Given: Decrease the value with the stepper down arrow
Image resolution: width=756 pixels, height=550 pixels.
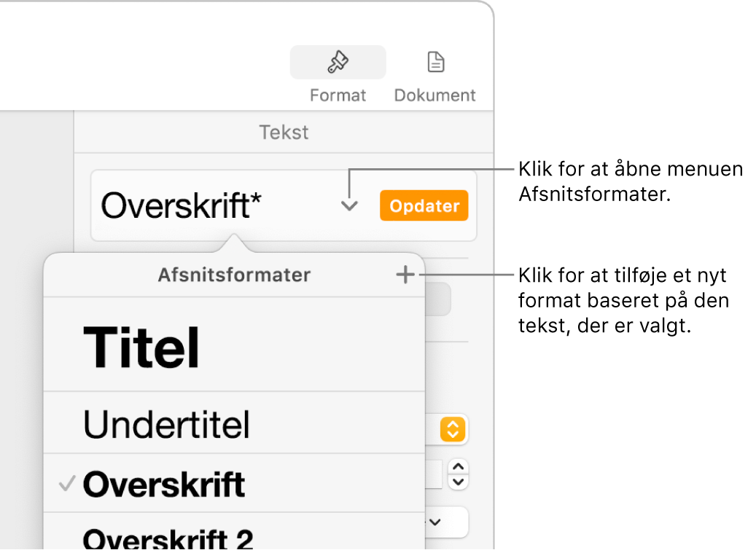Looking at the screenshot, I should (458, 482).
